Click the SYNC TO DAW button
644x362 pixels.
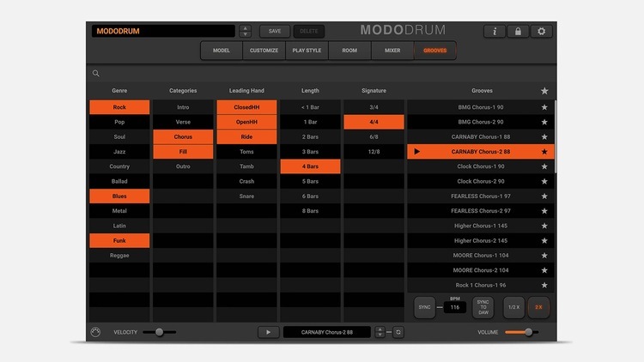point(483,306)
